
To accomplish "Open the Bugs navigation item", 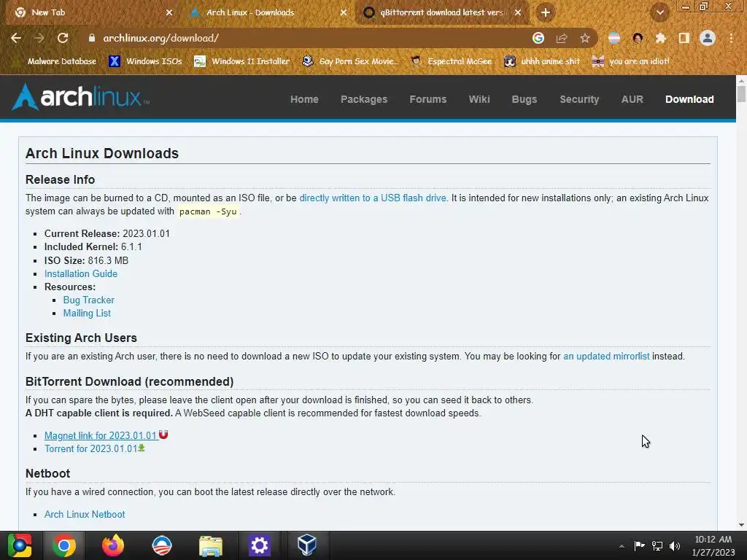I will [x=524, y=99].
